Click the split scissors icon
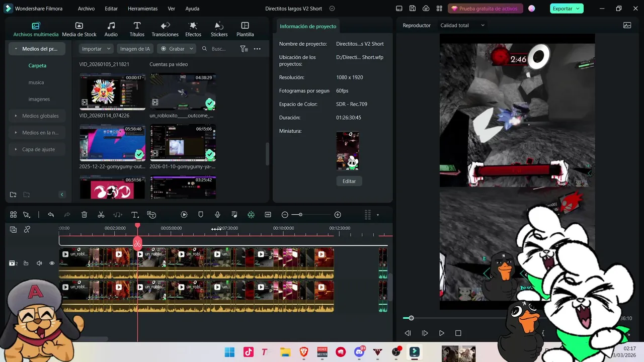This screenshot has width=644, height=362. point(101,215)
